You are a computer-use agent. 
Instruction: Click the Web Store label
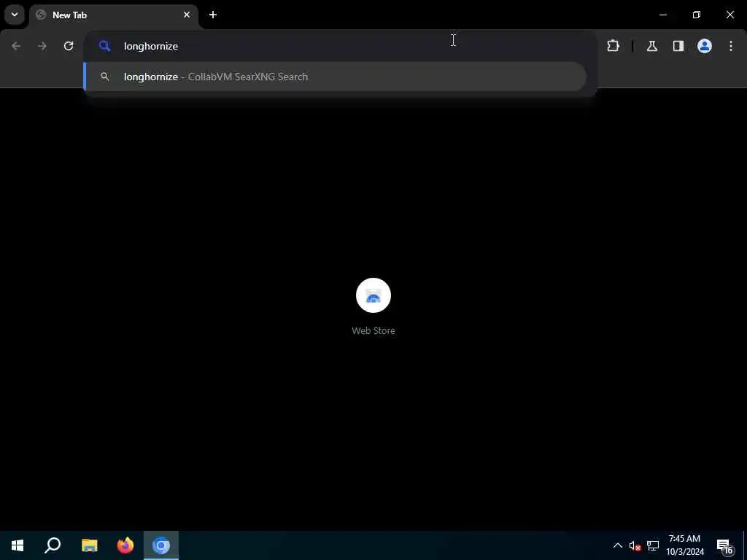(373, 330)
